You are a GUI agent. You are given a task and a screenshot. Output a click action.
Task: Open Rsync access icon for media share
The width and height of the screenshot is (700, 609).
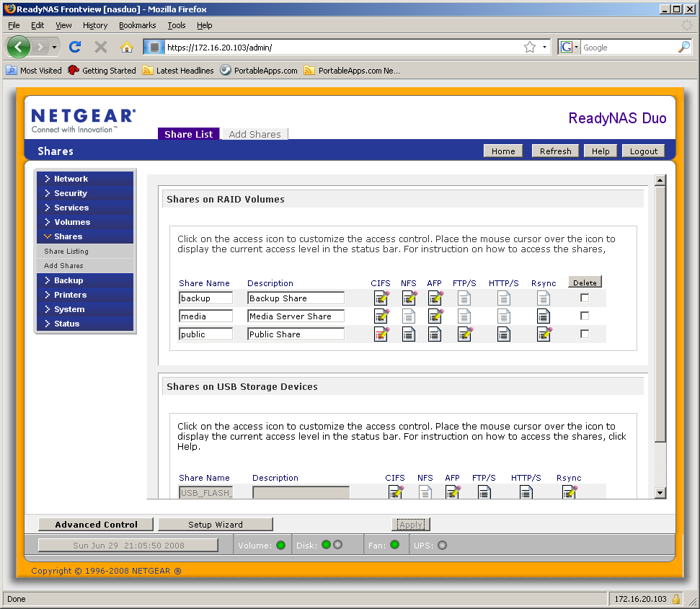(x=544, y=316)
